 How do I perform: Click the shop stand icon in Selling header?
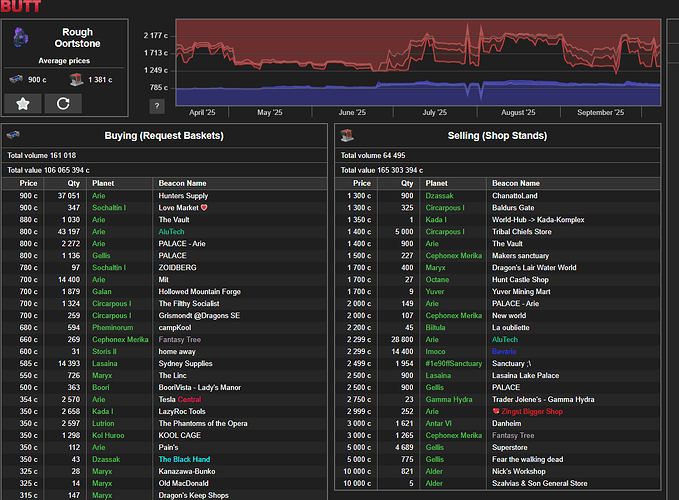[348, 135]
